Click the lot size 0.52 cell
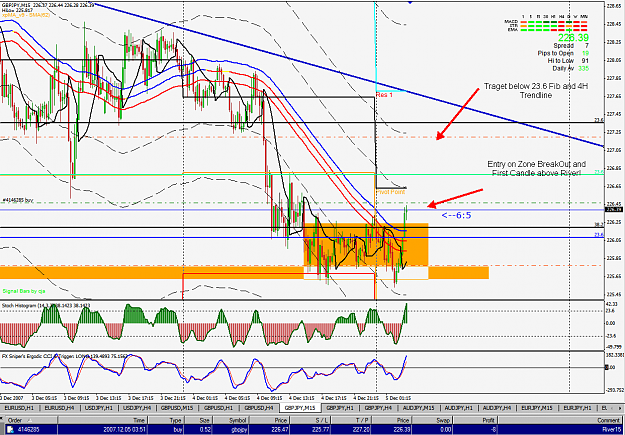Viewport: 625px width, 435px height. click(204, 431)
